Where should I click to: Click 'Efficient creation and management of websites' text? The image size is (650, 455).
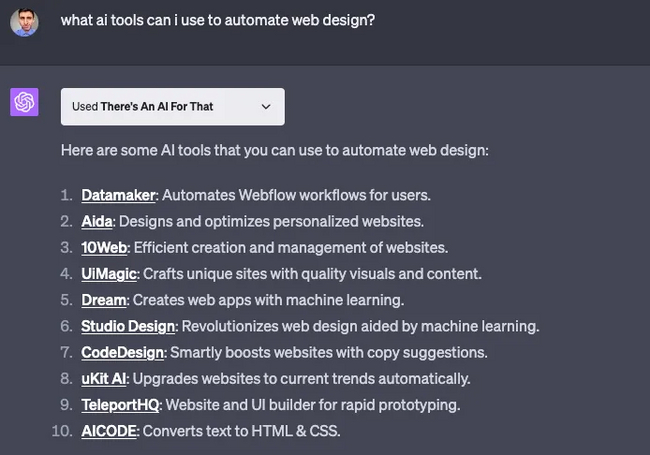pyautogui.click(x=291, y=247)
